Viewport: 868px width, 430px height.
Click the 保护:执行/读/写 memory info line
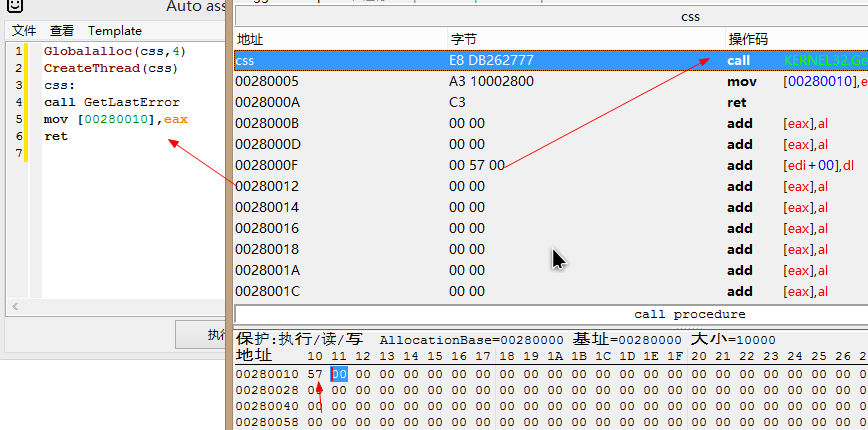point(300,339)
